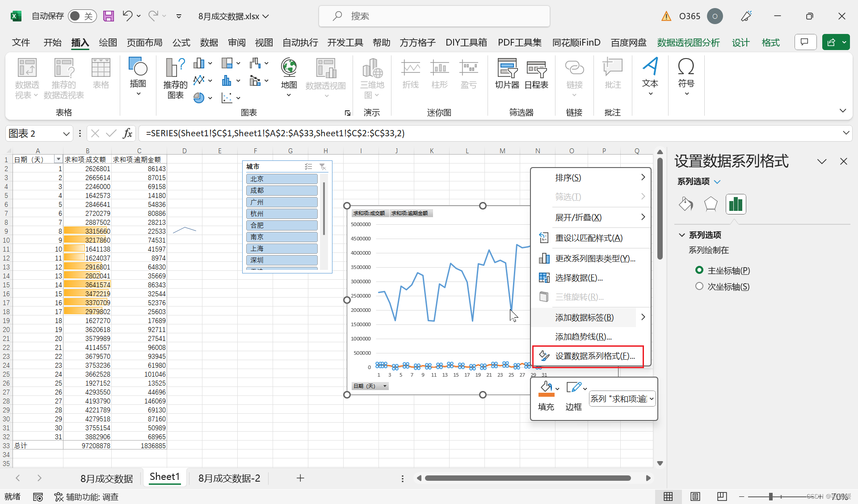Click the 填充 fill bucket in mini toolbar
This screenshot has width=858, height=504.
click(x=547, y=389)
